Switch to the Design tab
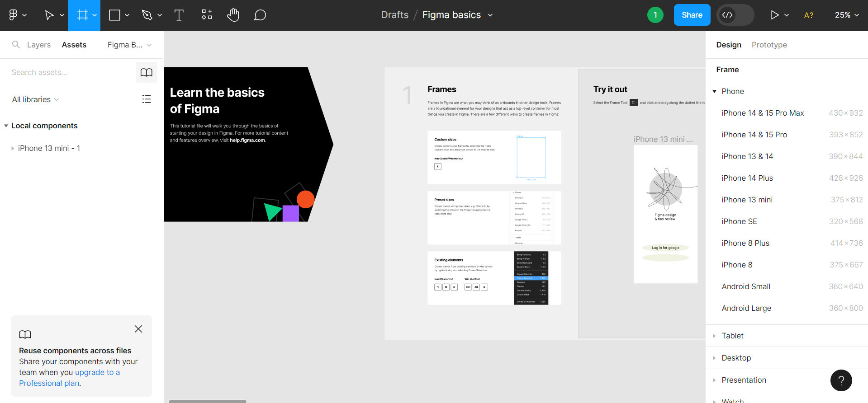The image size is (868, 403). (x=729, y=45)
